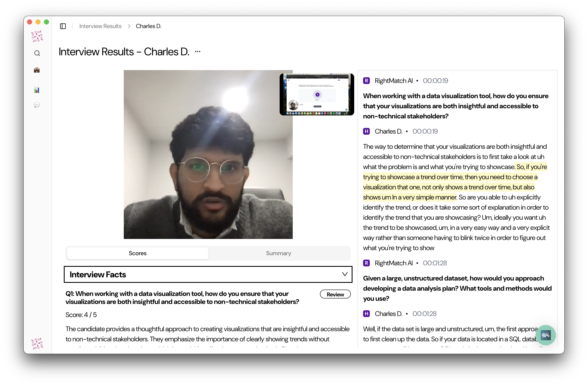Image resolution: width=588 pixels, height=385 pixels.
Task: Open the floating green assistant chat button
Action: [546, 335]
